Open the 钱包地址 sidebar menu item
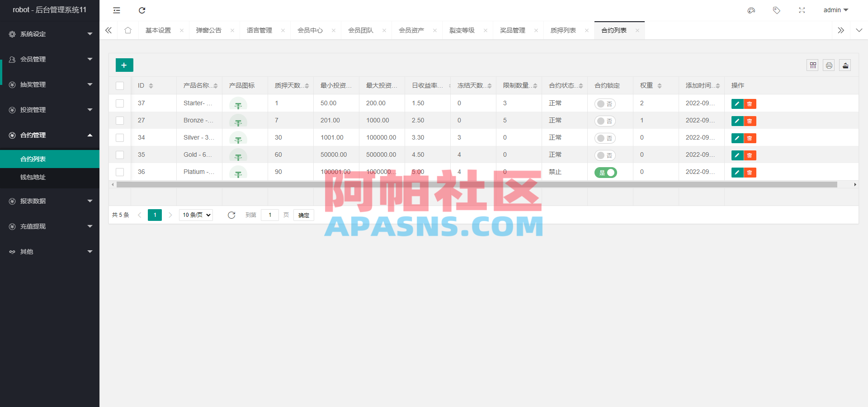868x407 pixels. [33, 177]
